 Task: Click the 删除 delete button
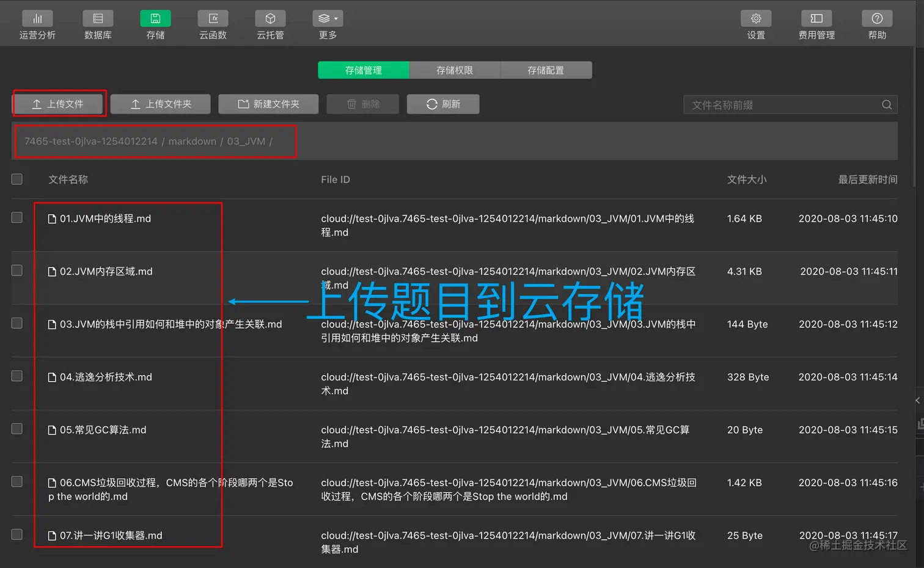pos(363,104)
